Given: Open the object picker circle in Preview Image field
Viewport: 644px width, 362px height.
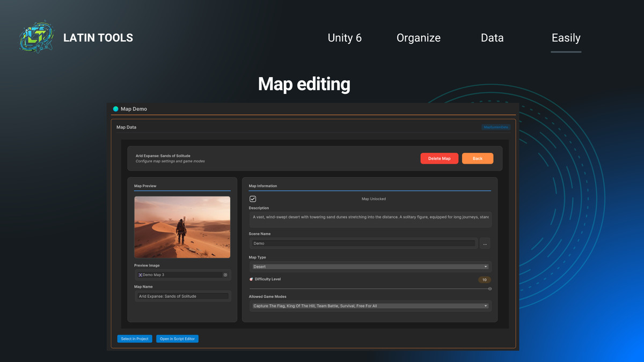Looking at the screenshot, I should tap(225, 275).
